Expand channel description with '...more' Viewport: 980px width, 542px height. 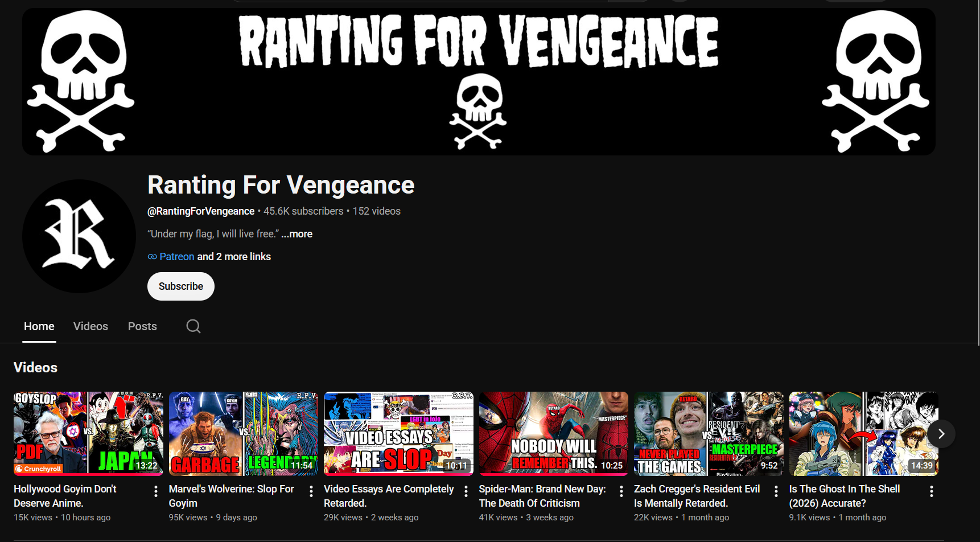[x=297, y=234]
